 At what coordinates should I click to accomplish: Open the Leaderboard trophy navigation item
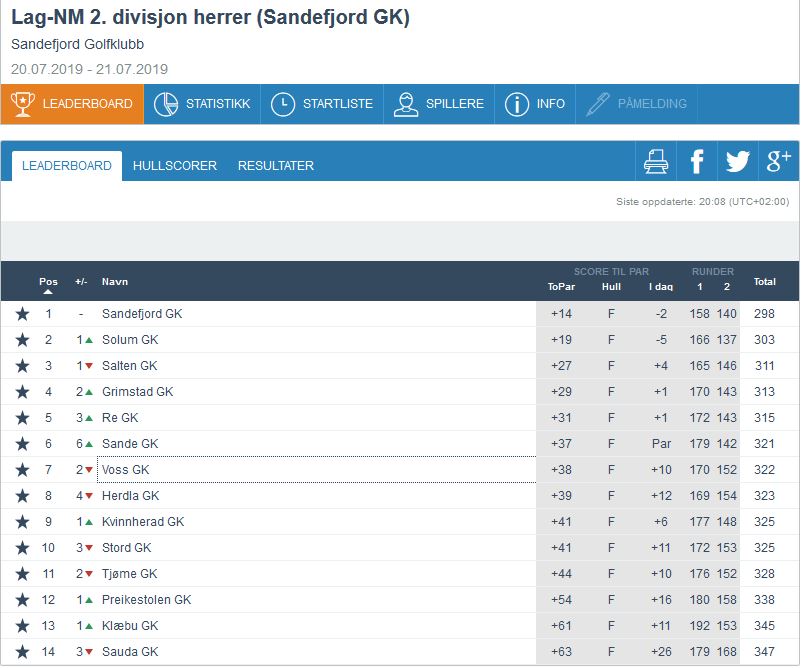point(72,104)
